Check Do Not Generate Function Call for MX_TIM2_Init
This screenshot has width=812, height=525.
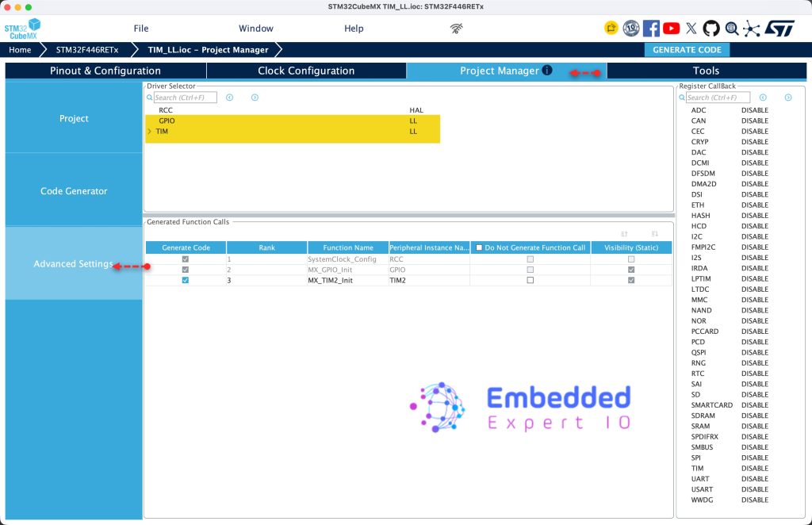point(530,280)
